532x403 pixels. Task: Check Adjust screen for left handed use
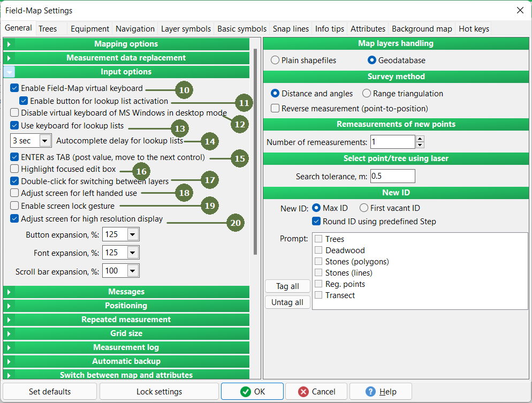(x=15, y=193)
